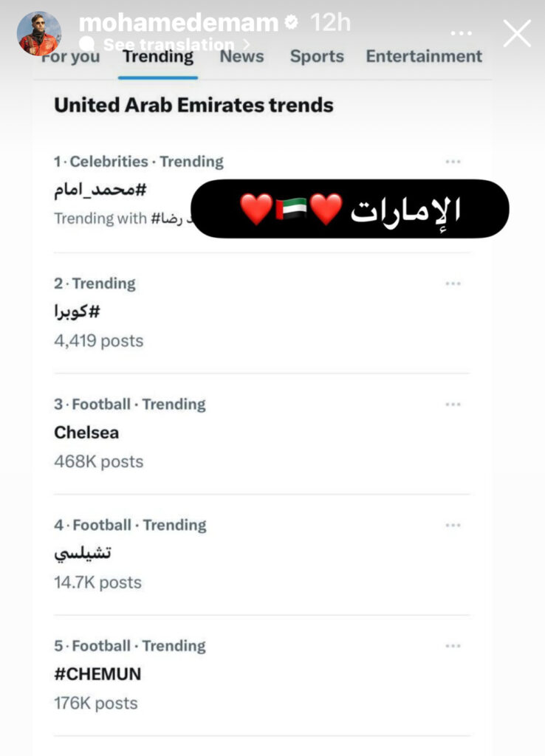Open mohamedemam username link
This screenshot has height=756, width=545.
[179, 23]
